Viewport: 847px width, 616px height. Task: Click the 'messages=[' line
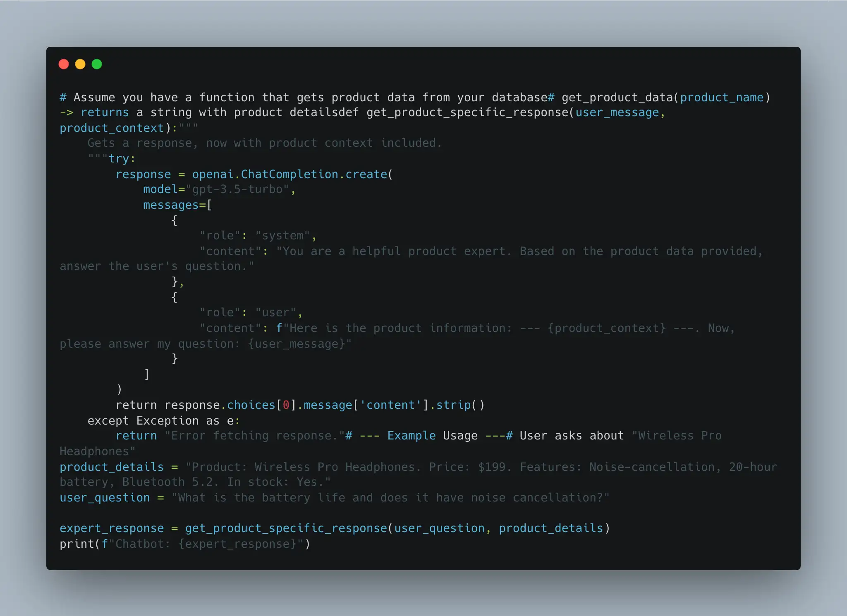click(177, 205)
